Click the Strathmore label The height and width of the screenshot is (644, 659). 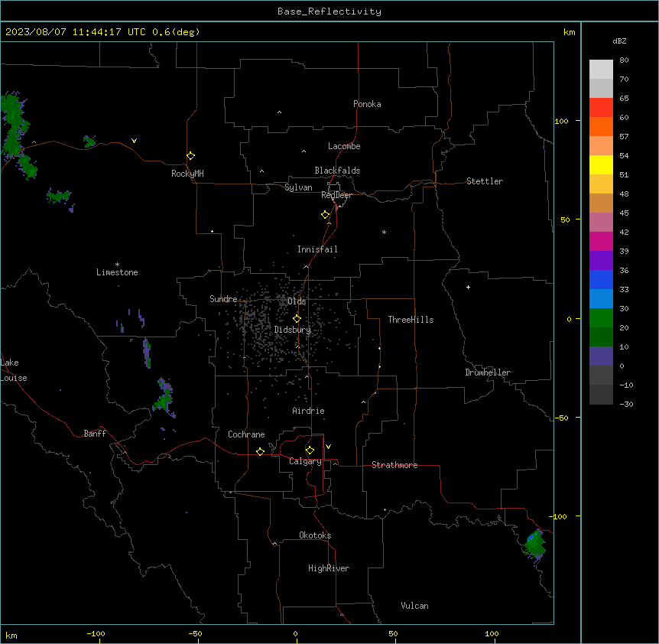[394, 465]
